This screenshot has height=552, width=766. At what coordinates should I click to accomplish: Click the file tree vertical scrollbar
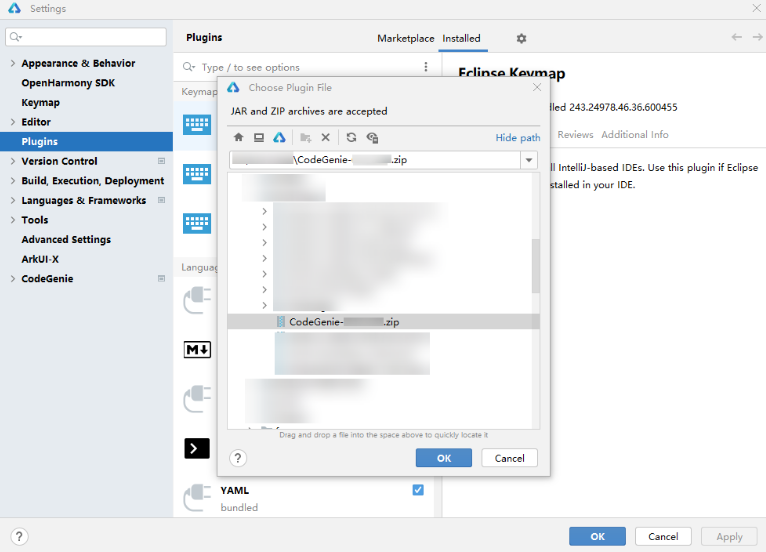tap(535, 266)
